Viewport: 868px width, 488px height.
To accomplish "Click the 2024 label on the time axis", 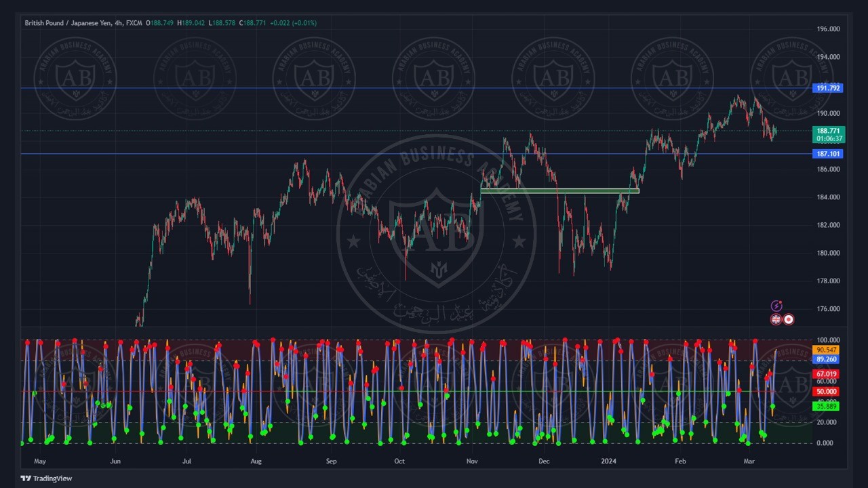I will pos(609,461).
